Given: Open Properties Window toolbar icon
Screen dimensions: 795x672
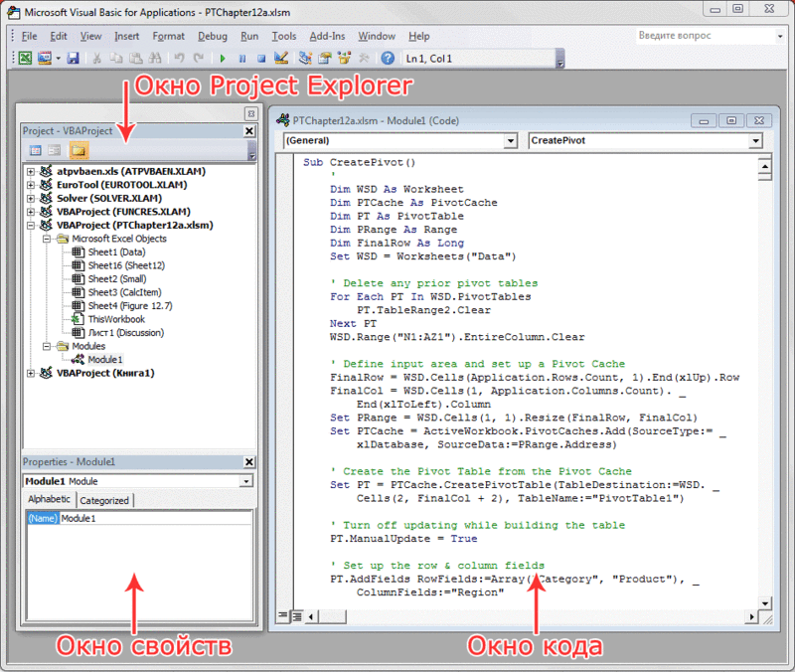Looking at the screenshot, I should (325, 59).
